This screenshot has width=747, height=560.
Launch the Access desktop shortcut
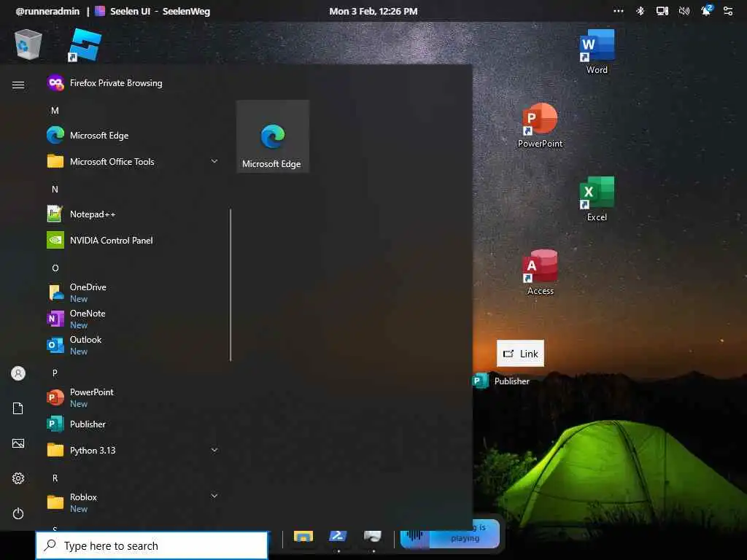541,273
